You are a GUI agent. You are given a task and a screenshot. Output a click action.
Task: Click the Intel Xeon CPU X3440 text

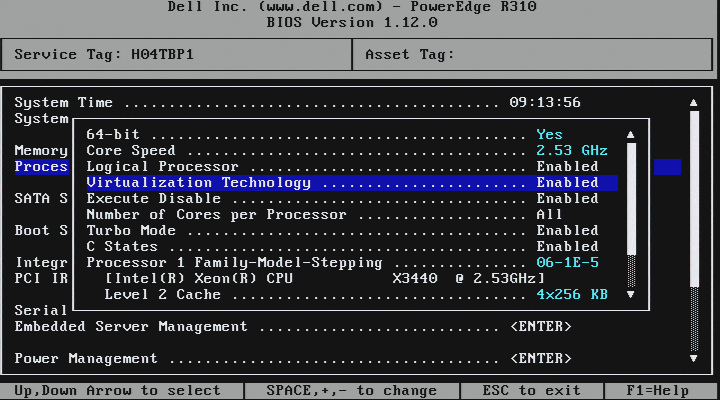(x=325, y=278)
